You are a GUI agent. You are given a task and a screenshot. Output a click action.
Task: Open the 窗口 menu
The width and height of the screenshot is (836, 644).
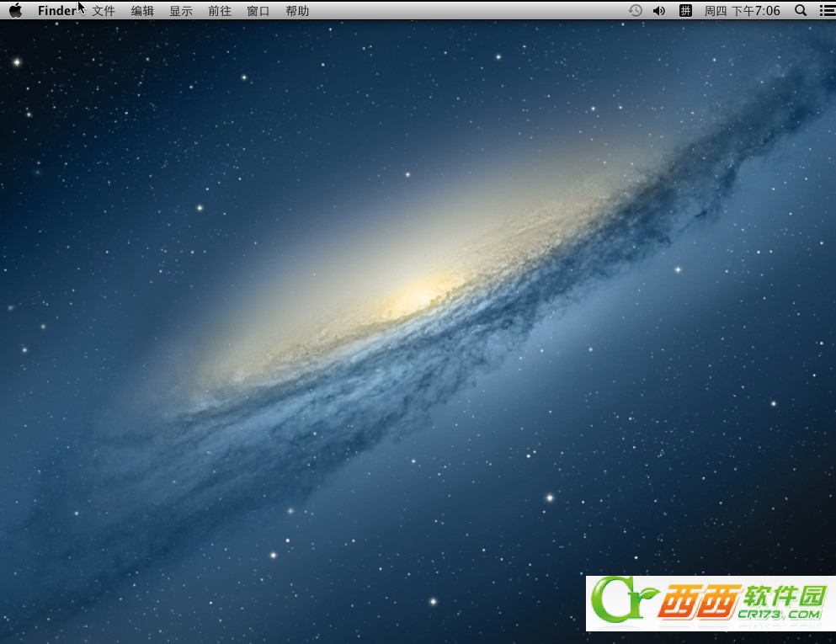tap(258, 11)
